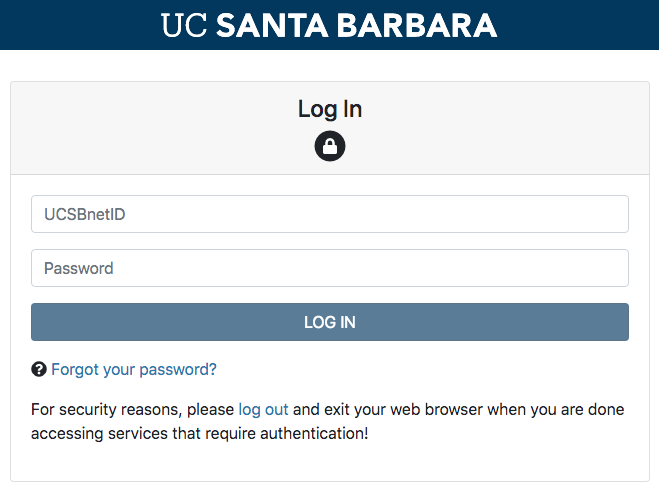Click the padlock icon under Log In

tap(330, 147)
